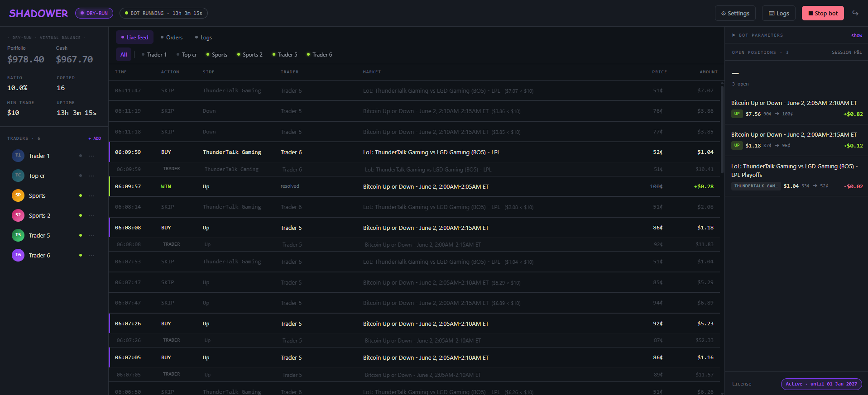Screen dimensions: 868x395
Task: Toggle the status dot for Trader 1
Action: (x=81, y=156)
